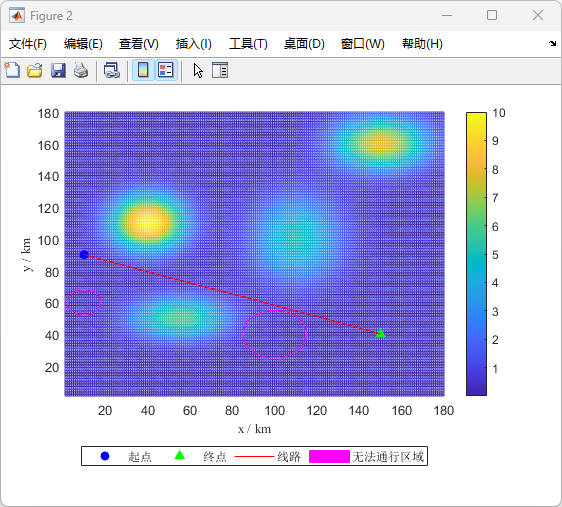Open the 查看(V) menu
The image size is (562, 507).
point(139,44)
